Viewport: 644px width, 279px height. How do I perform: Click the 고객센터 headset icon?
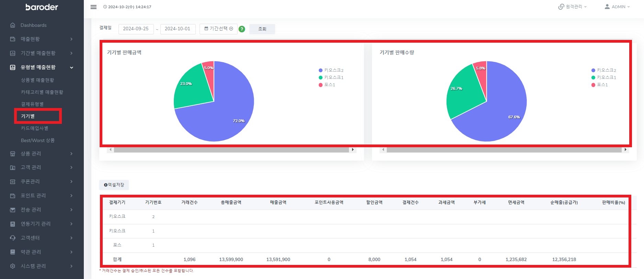13,238
